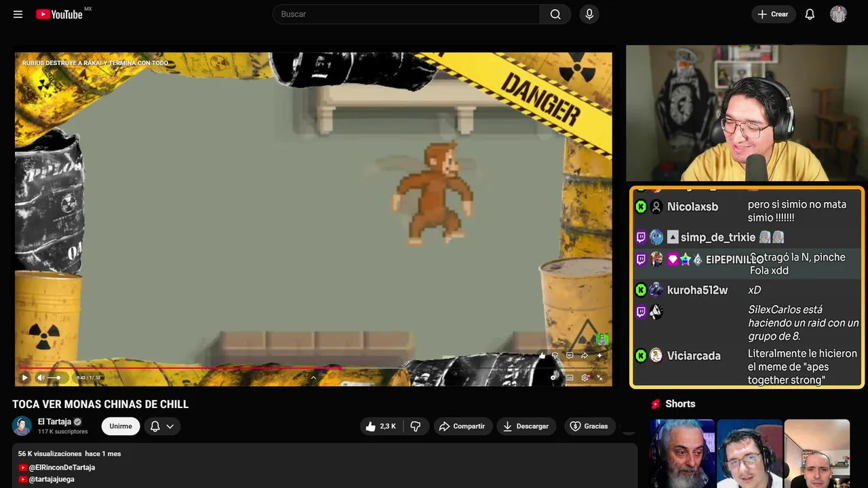Click the Compartir share button
The image size is (868, 488).
tap(463, 426)
